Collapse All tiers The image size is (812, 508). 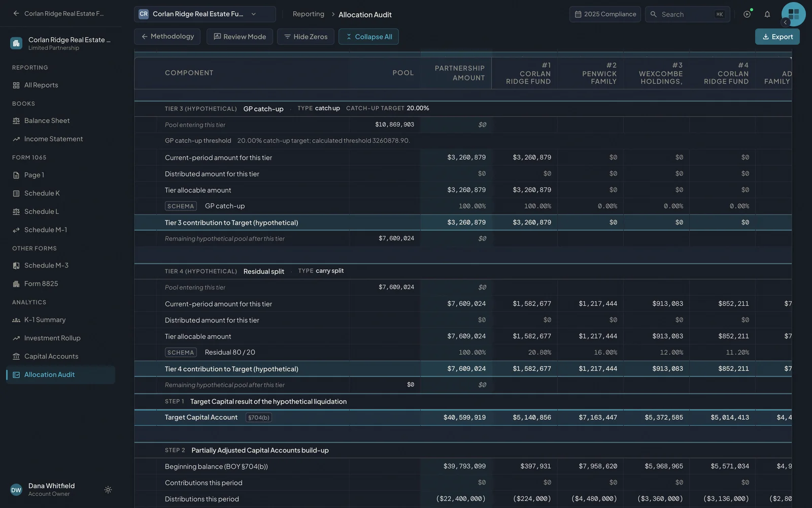tap(368, 37)
